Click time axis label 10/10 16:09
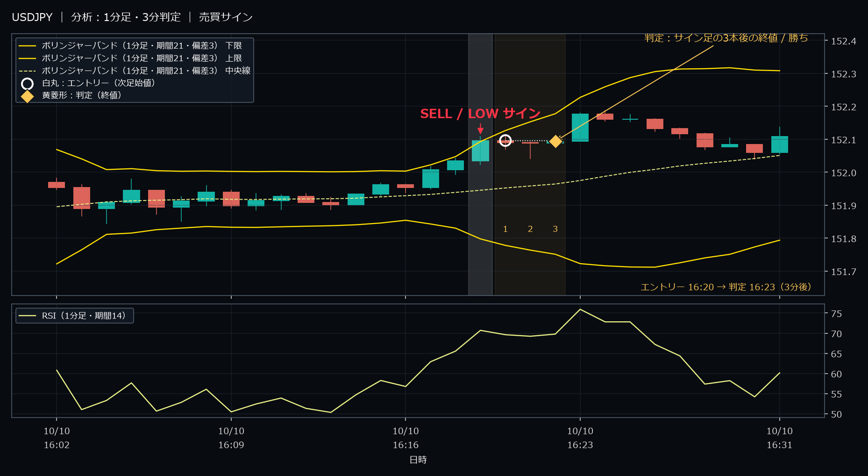 pyautogui.click(x=231, y=438)
